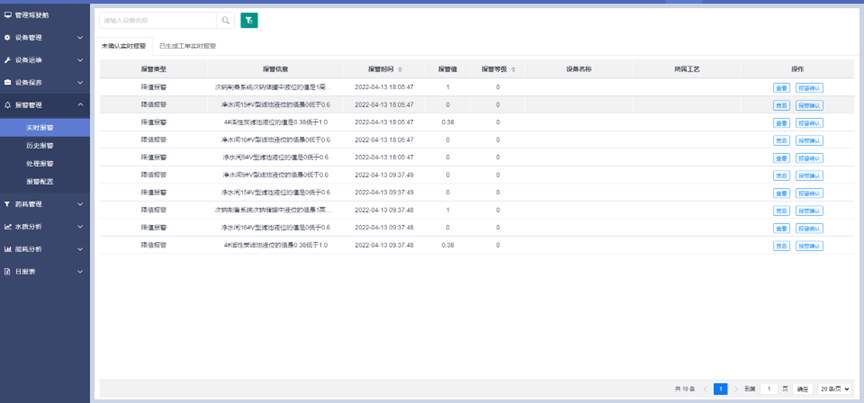Click the 设备名称 column header
864x403 pixels.
coord(579,69)
